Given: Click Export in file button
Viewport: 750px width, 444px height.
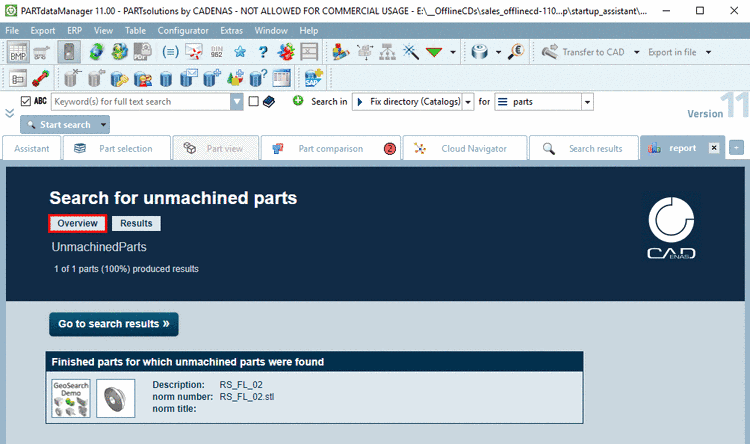Looking at the screenshot, I should [x=672, y=52].
